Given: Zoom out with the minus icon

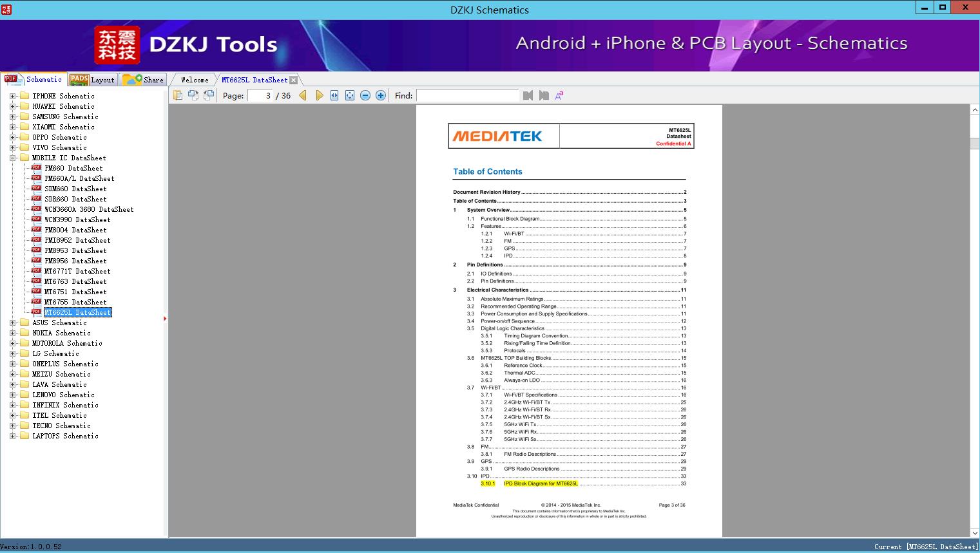Looking at the screenshot, I should (365, 95).
